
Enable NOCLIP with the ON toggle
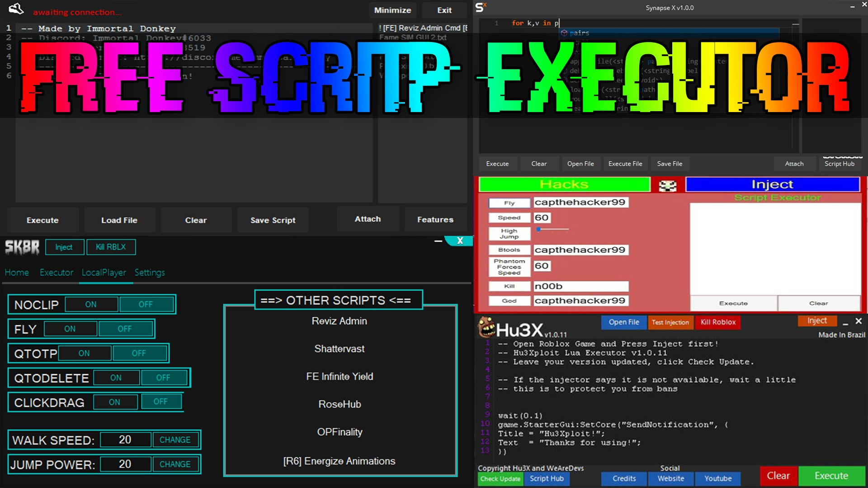(91, 304)
